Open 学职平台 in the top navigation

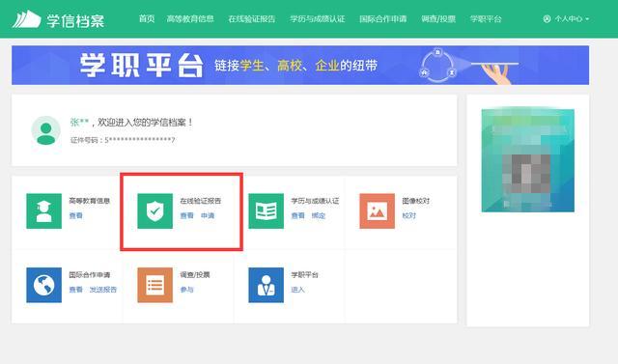[486, 19]
